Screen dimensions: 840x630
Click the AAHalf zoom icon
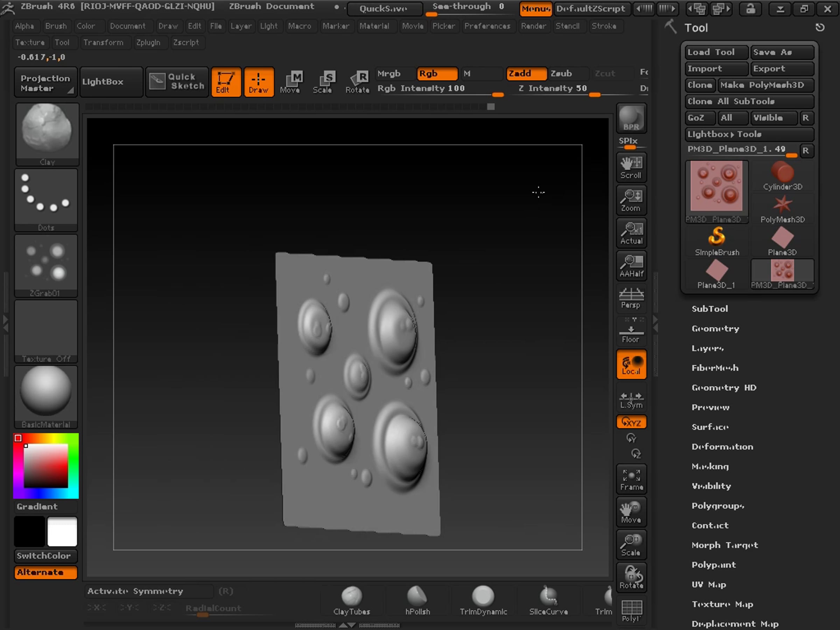631,265
